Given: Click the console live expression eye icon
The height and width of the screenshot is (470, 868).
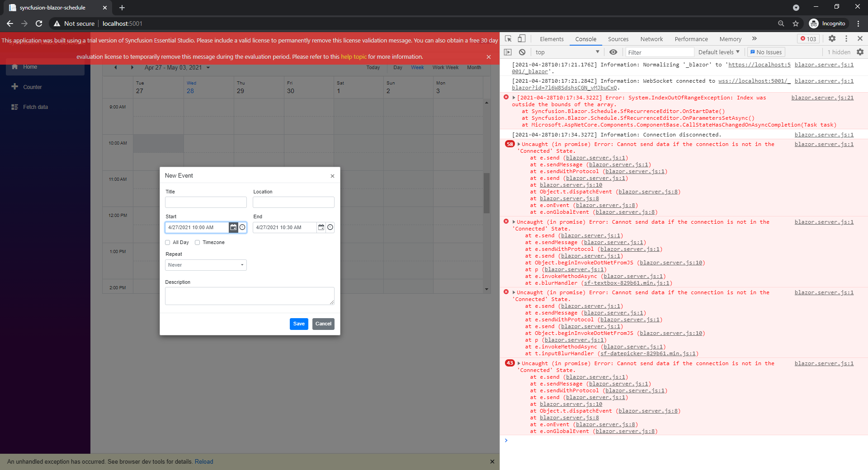Looking at the screenshot, I should 613,52.
